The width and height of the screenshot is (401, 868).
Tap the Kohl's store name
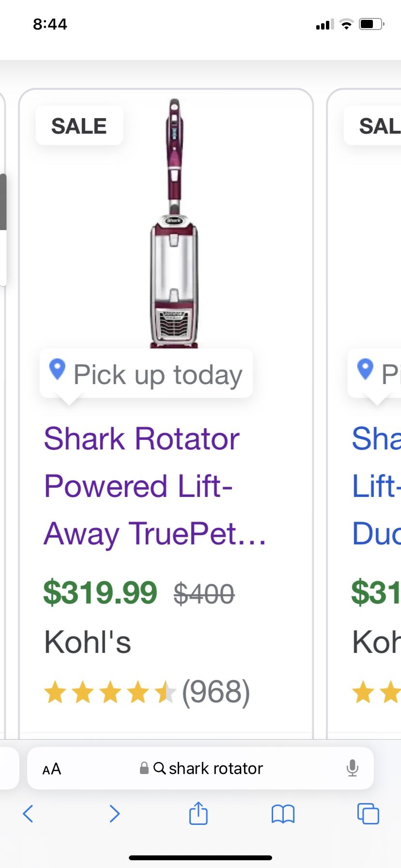[88, 642]
